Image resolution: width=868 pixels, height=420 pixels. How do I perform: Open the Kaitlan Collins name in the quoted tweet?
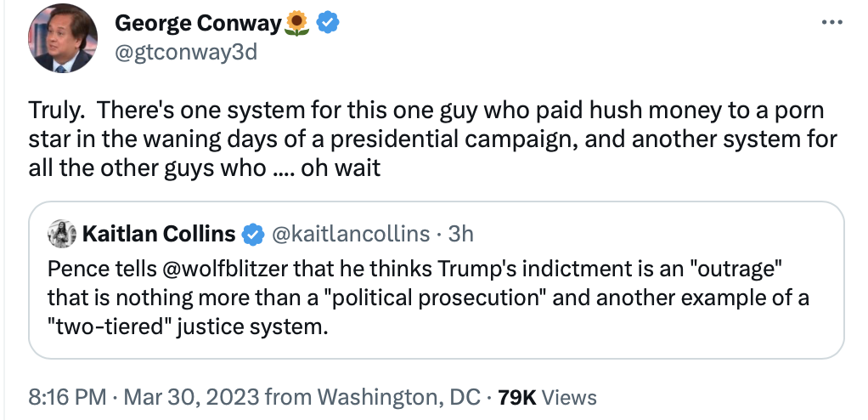159,232
